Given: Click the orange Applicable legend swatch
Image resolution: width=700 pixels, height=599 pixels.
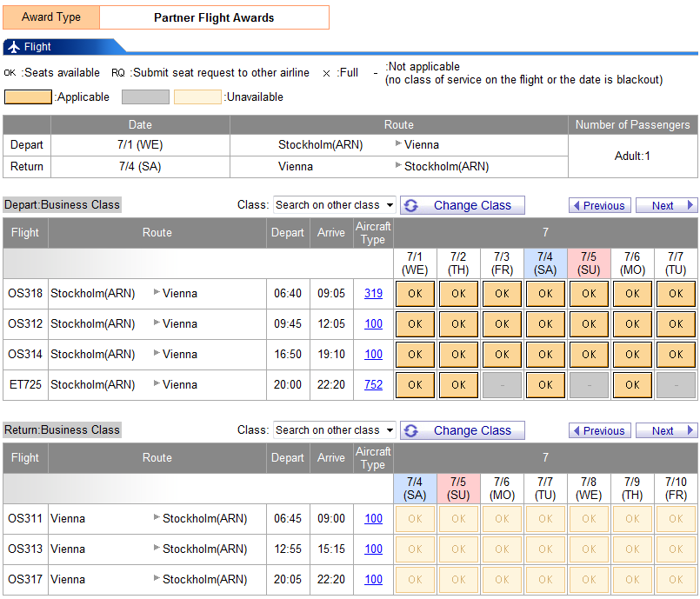Looking at the screenshot, I should (x=28, y=97).
